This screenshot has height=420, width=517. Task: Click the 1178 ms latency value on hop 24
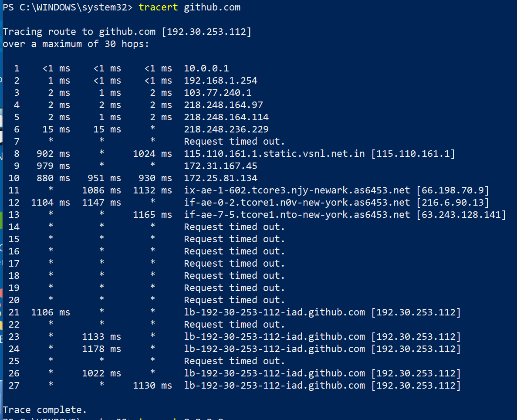point(101,349)
